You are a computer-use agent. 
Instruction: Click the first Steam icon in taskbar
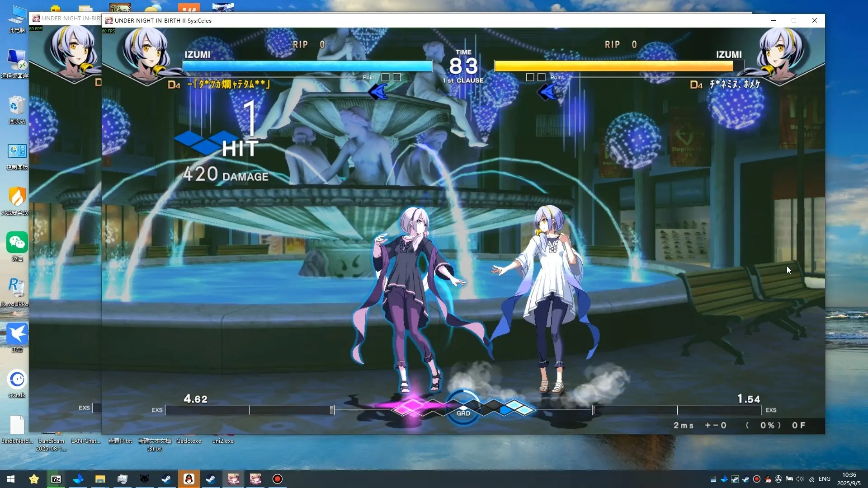point(166,479)
